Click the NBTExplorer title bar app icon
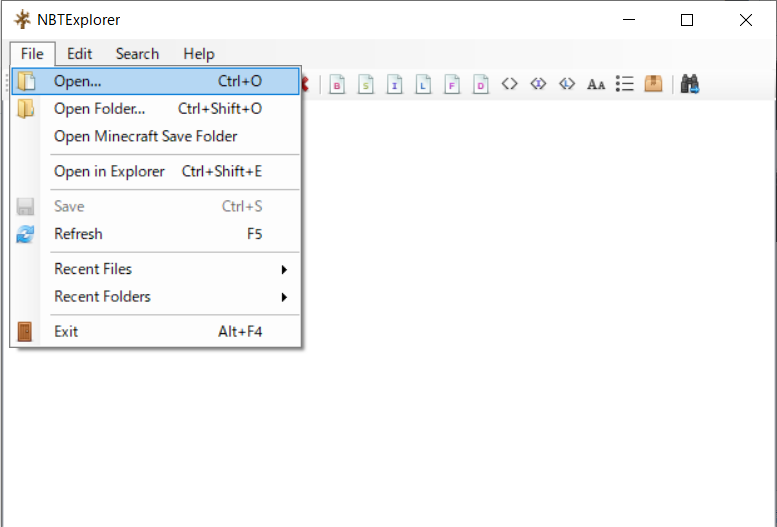 22,20
